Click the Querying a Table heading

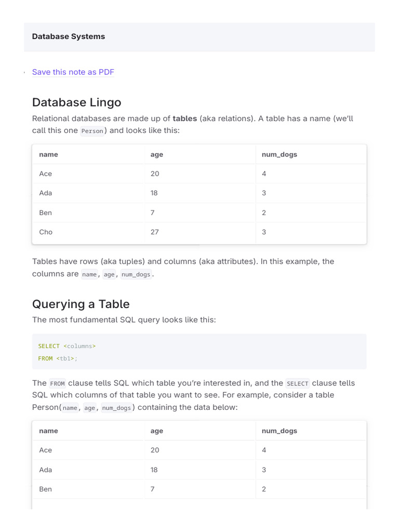(x=81, y=304)
